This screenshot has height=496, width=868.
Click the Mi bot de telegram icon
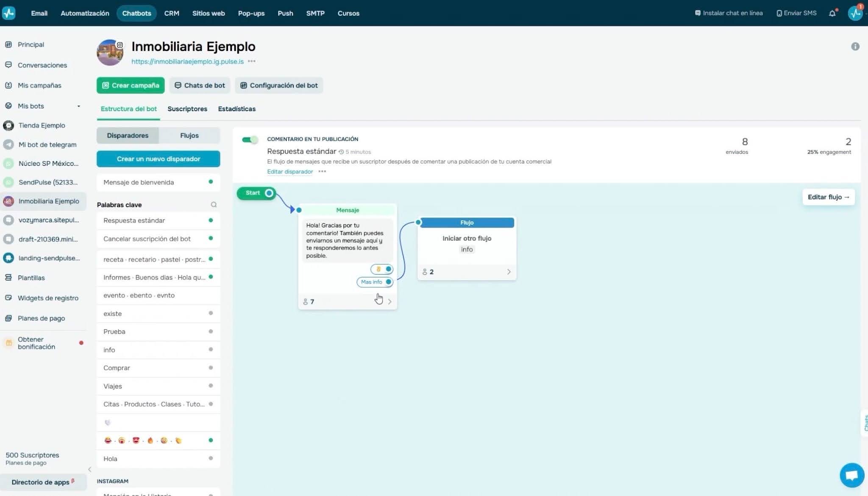click(8, 145)
